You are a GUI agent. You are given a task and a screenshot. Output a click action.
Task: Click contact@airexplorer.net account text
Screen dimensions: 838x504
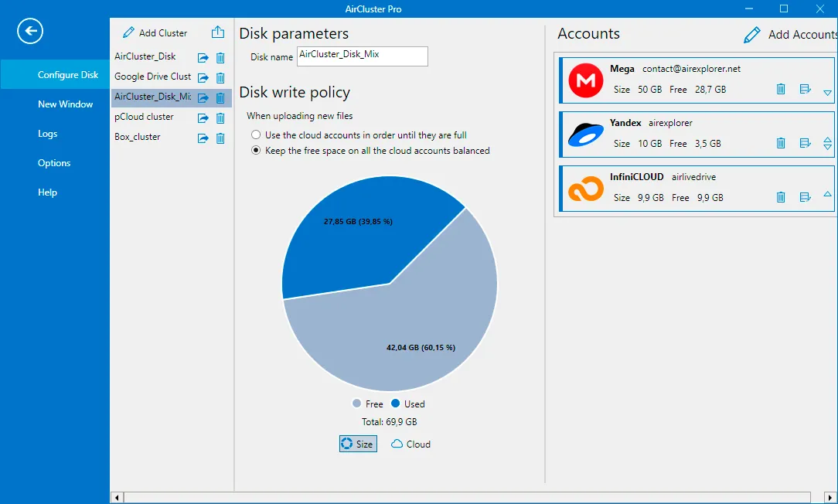pyautogui.click(x=692, y=69)
